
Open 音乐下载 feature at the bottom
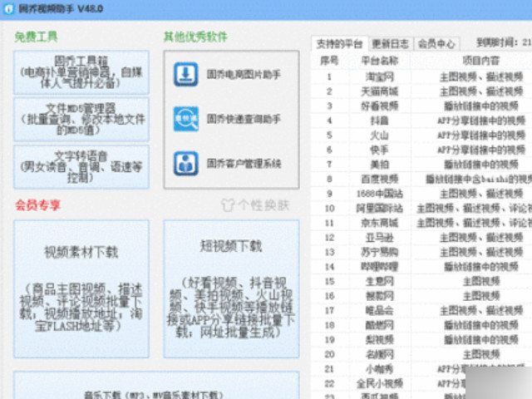coord(156,385)
